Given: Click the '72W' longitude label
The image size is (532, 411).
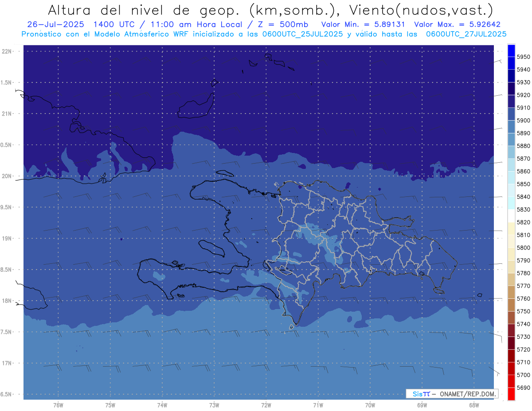Looking at the screenshot, I should pyautogui.click(x=266, y=405).
